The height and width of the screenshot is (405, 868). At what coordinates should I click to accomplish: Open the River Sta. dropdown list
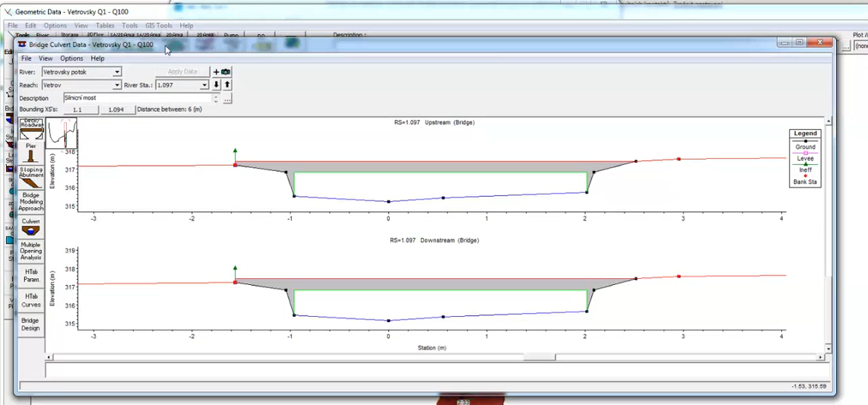coord(204,85)
